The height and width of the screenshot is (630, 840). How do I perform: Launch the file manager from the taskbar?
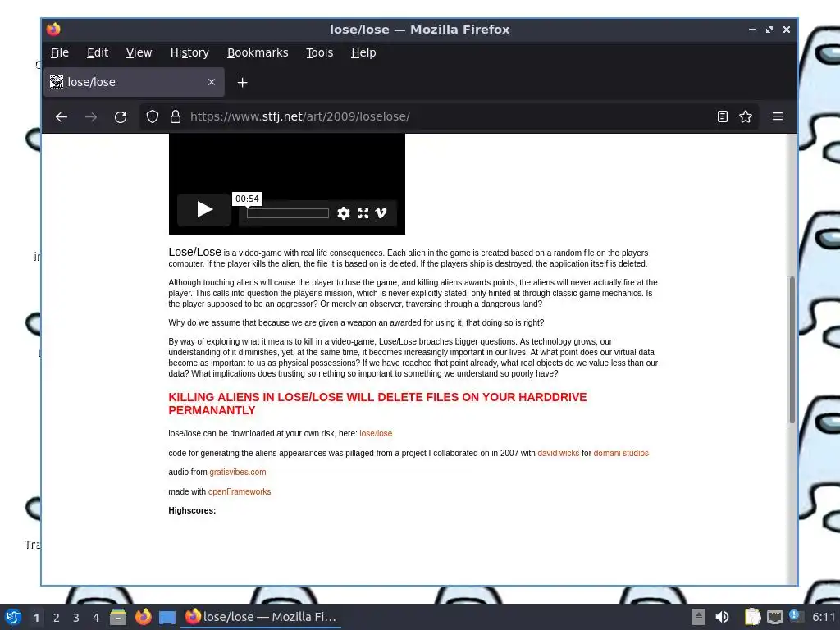tap(118, 617)
